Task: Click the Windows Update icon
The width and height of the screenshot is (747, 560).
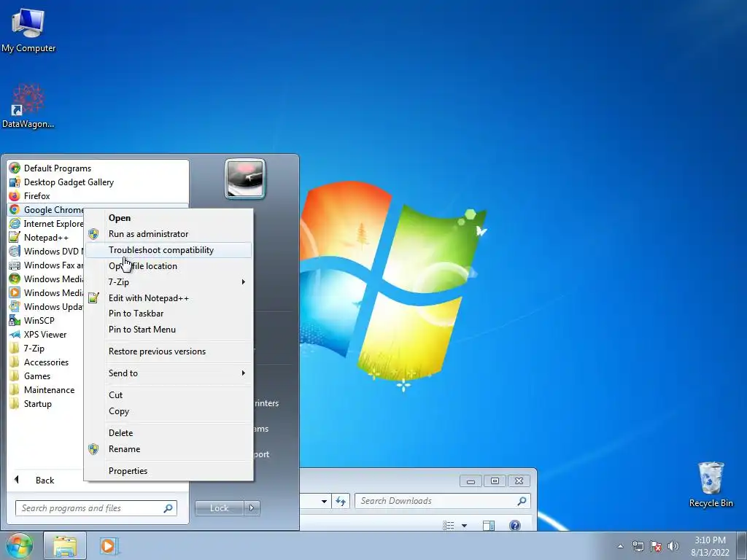Action: pos(15,306)
